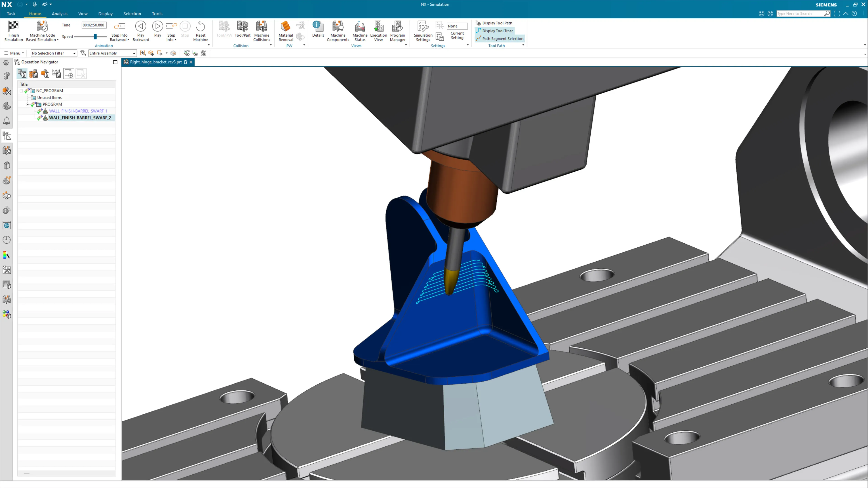Open Machine Collisions settings
Viewport: 868px width, 488px height.
click(x=262, y=26)
